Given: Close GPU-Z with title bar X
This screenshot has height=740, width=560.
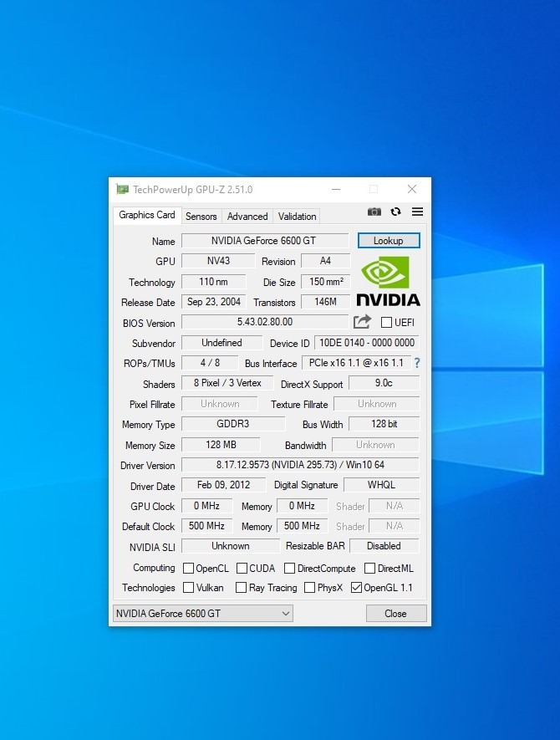Looking at the screenshot, I should (x=412, y=189).
